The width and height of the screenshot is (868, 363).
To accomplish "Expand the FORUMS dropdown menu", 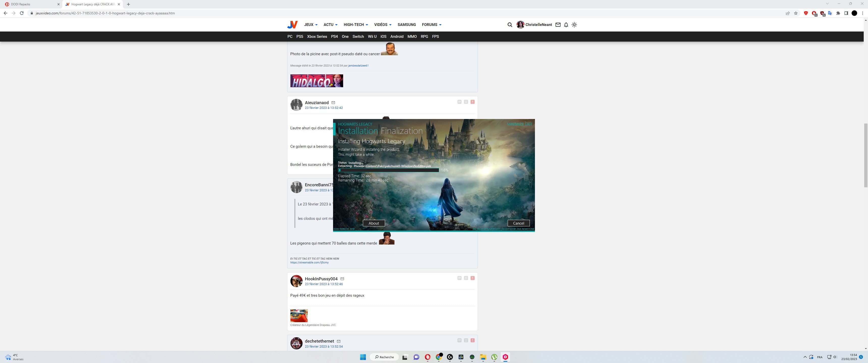I will (431, 25).
